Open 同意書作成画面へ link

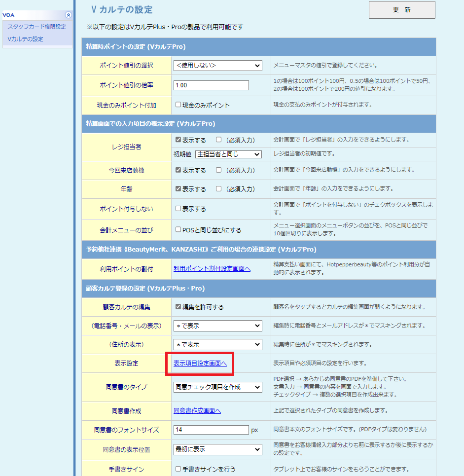(x=197, y=411)
